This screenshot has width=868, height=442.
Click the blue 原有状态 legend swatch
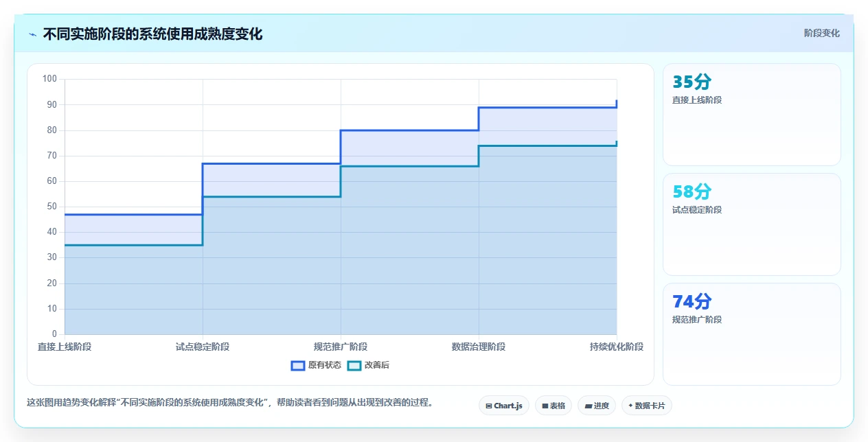(298, 365)
